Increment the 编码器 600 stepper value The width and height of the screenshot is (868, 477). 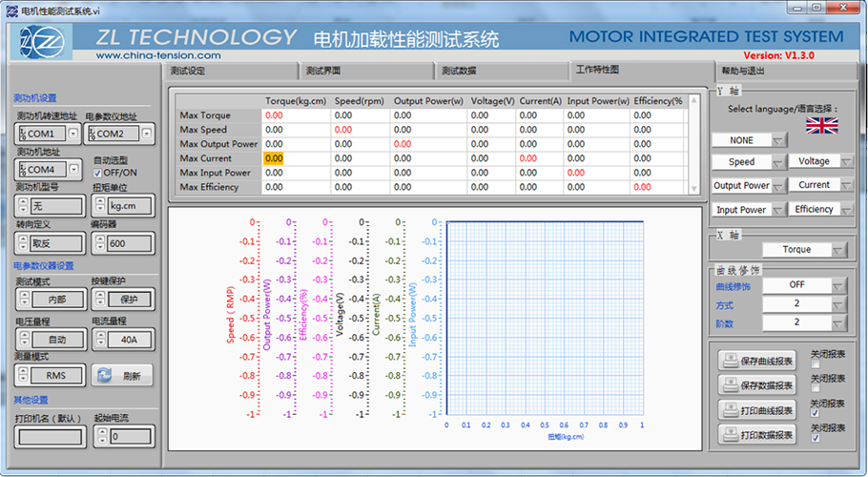tap(101, 239)
